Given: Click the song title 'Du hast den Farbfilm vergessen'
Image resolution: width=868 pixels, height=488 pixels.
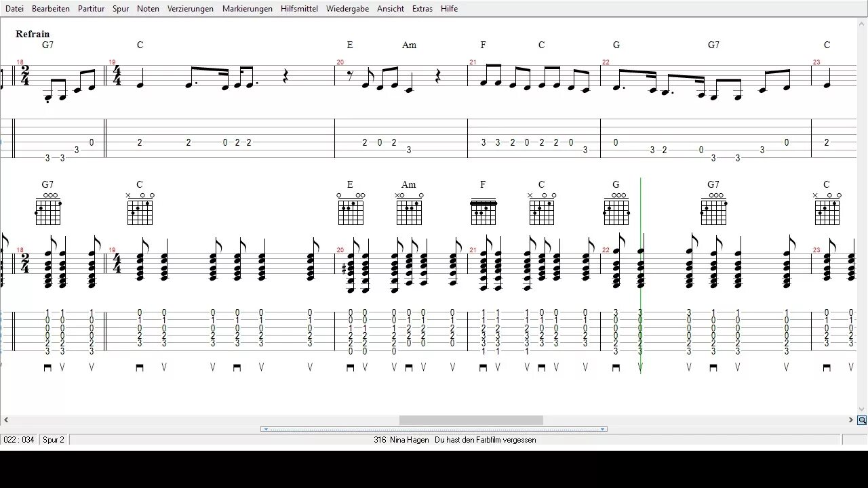Looking at the screenshot, I should (x=486, y=440).
